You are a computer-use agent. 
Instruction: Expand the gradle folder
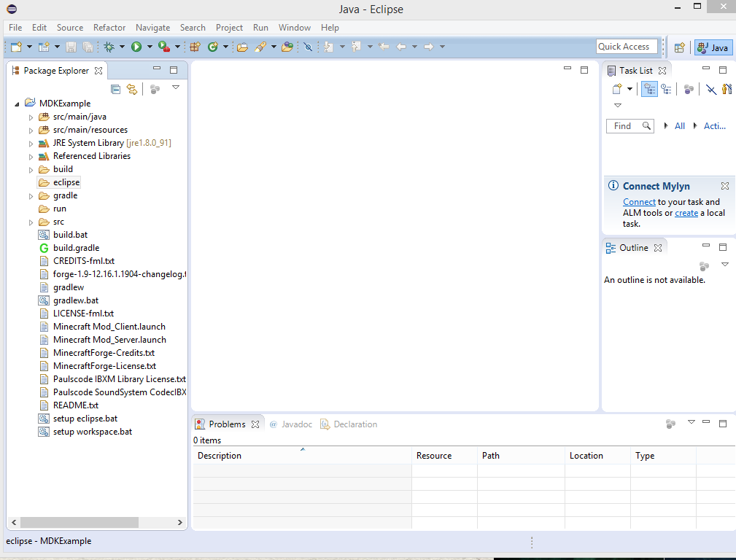coord(31,196)
